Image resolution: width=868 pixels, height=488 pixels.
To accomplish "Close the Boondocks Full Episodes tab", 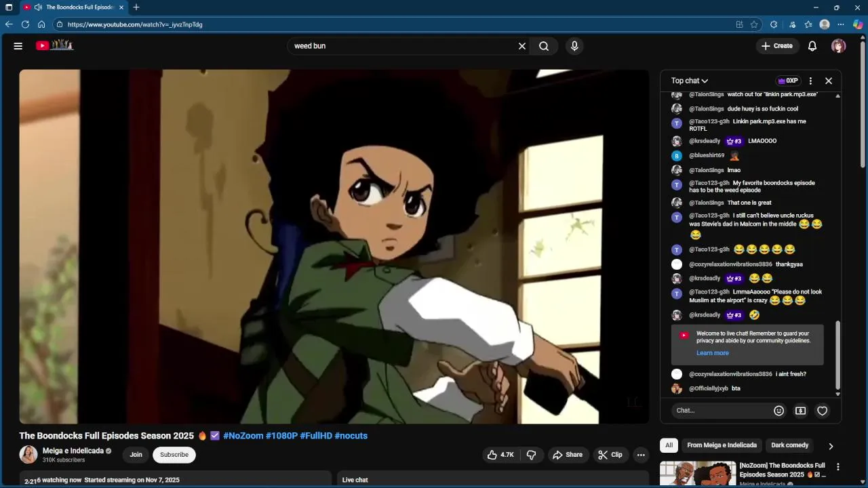I will [121, 7].
